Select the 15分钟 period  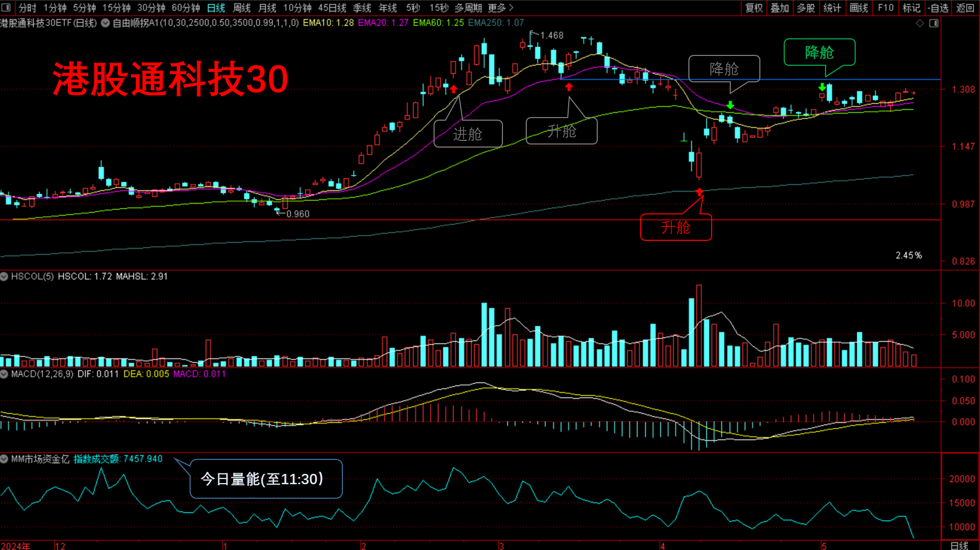tap(117, 8)
